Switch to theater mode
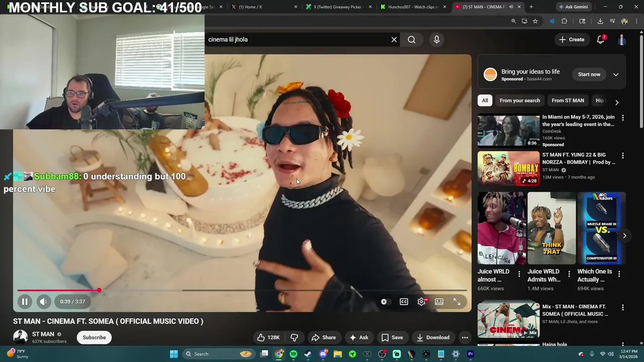 coord(439,302)
